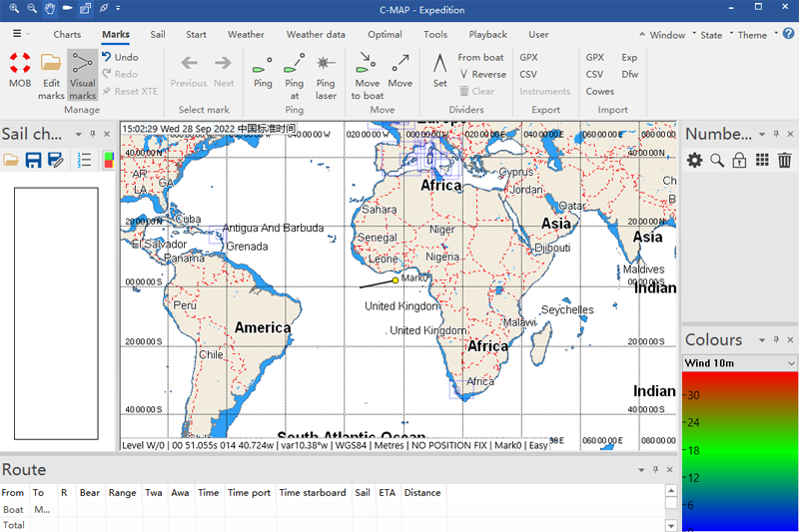799x532 pixels.
Task: Click the lock icon in Numbers panel
Action: (x=739, y=160)
